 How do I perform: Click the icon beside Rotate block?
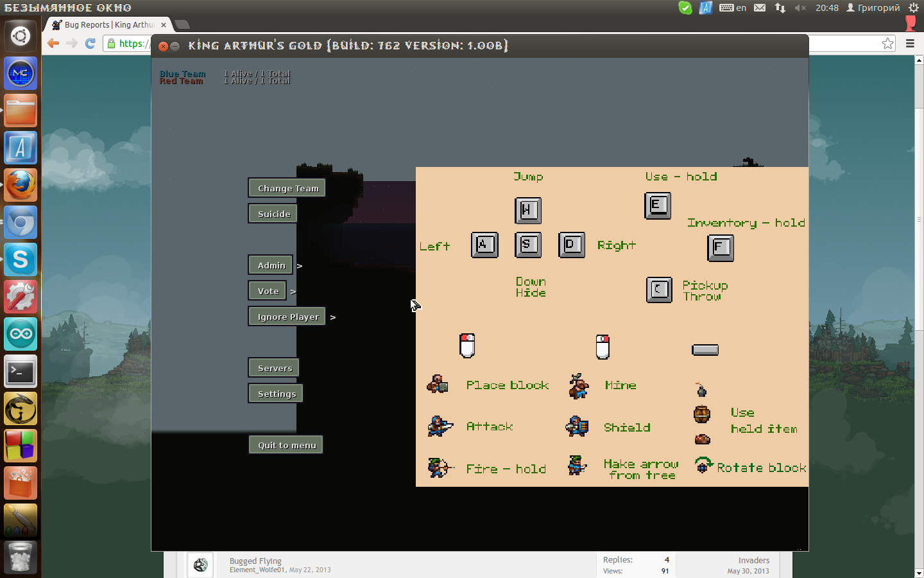(x=704, y=465)
